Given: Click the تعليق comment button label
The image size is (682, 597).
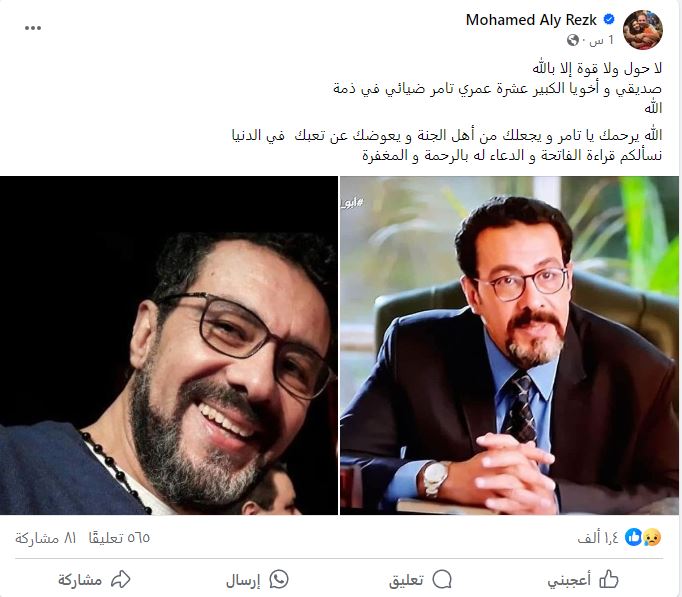Looking at the screenshot, I should coord(406,580).
